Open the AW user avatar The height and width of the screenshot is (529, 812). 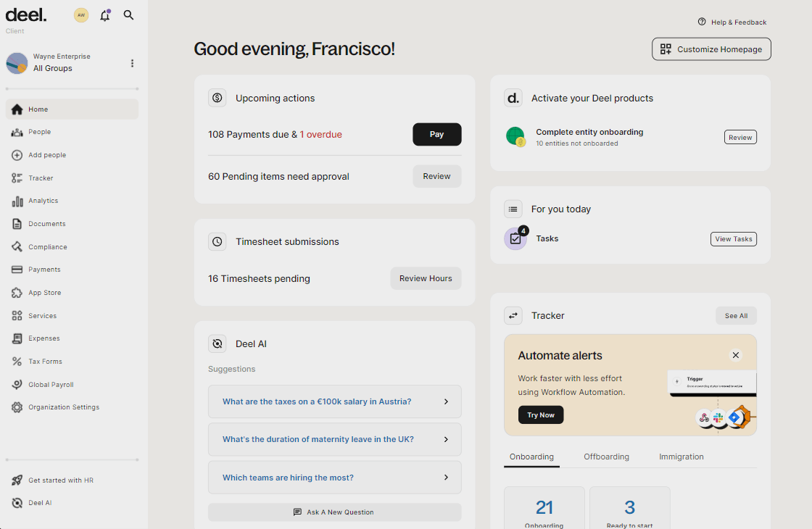[x=80, y=15]
